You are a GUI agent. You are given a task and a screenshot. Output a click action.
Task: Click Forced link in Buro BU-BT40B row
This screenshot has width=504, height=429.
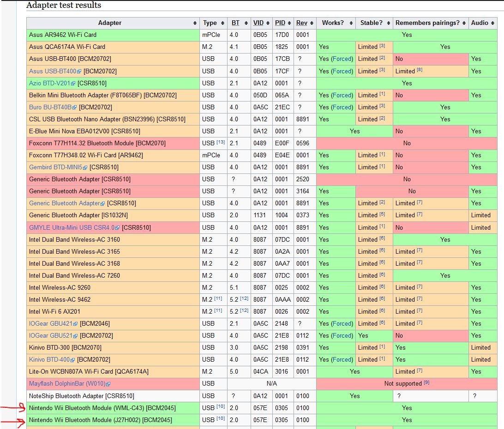pyautogui.click(x=342, y=107)
